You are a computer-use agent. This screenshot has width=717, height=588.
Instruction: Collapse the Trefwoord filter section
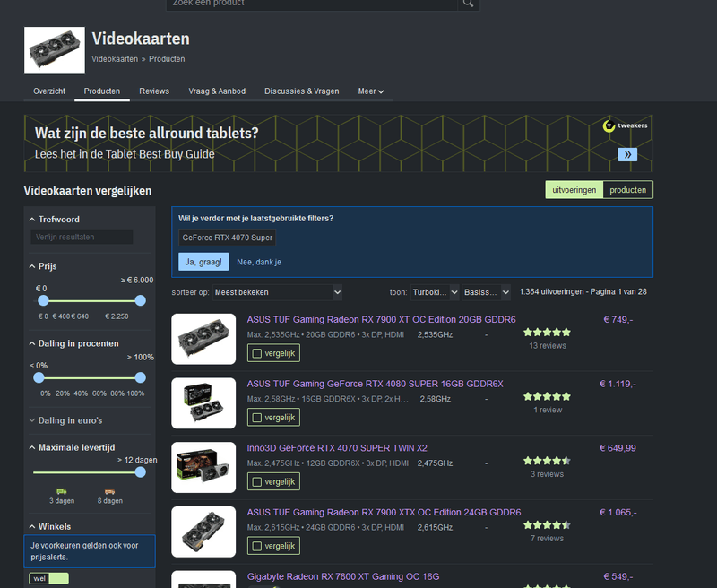click(x=55, y=220)
